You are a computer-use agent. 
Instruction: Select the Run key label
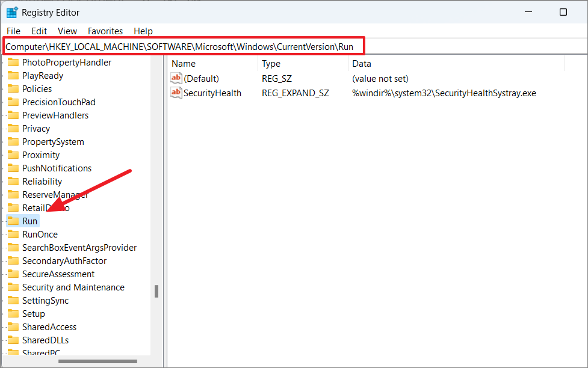29,221
